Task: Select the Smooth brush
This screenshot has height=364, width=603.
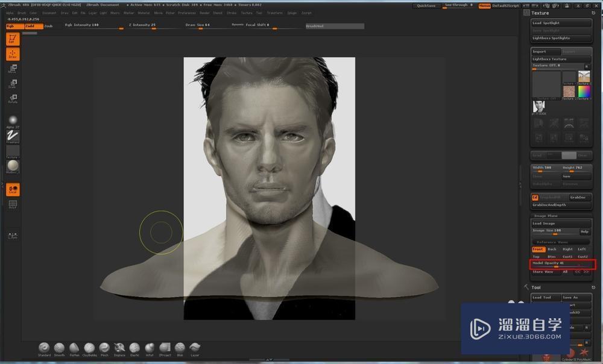Action: 59,350
